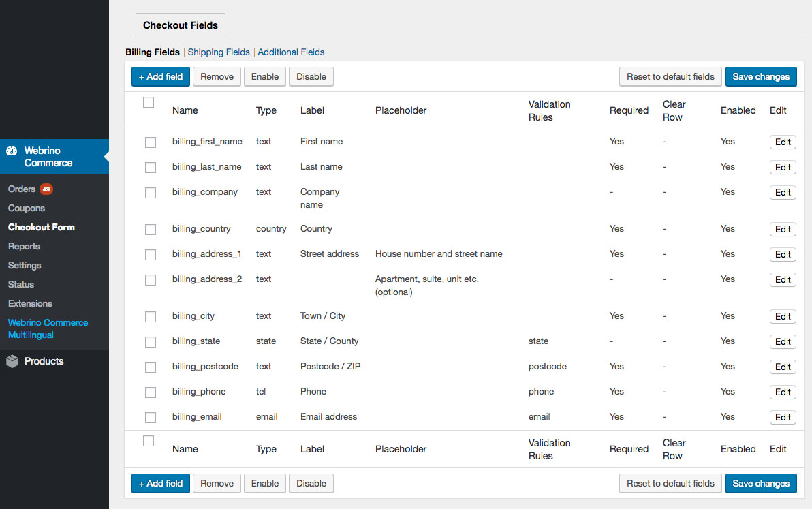Go to Reports in the sidebar
The width and height of the screenshot is (812, 509).
tap(24, 246)
